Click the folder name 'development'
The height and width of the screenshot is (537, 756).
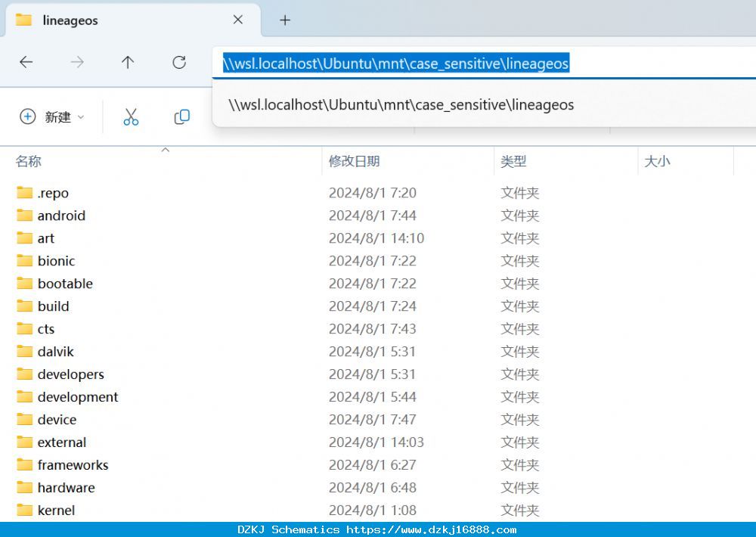point(78,397)
